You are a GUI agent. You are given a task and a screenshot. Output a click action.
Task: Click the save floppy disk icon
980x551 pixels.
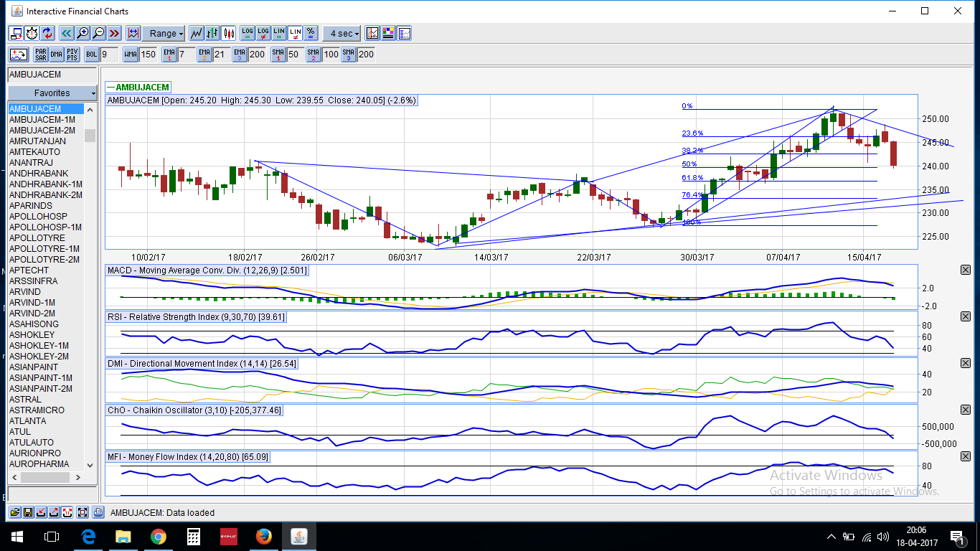(28, 512)
